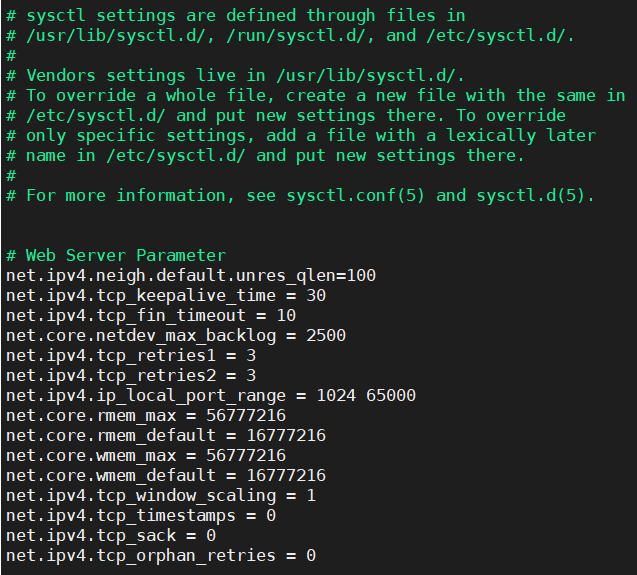Image resolution: width=637 pixels, height=575 pixels.
Task: Click ip_local_port_range = 1024 65000 line
Action: tap(211, 396)
